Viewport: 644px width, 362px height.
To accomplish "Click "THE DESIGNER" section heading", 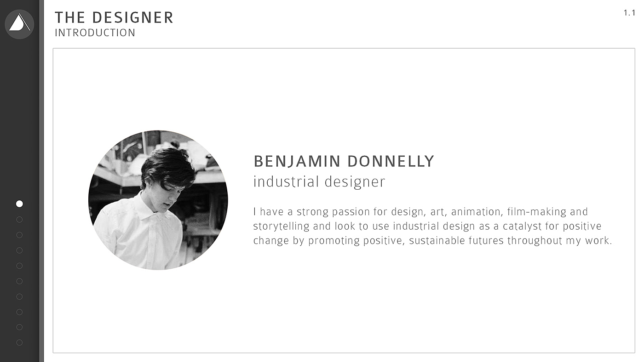I will [x=114, y=17].
